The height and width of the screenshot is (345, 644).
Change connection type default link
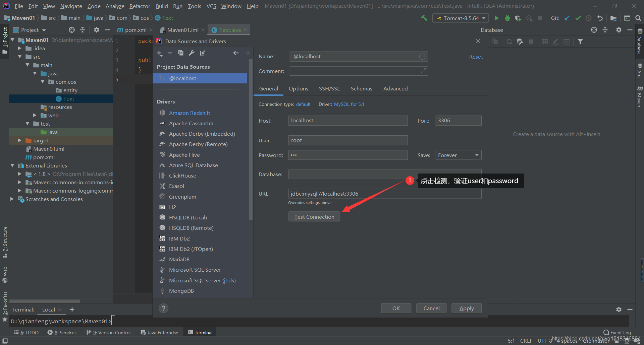click(303, 104)
